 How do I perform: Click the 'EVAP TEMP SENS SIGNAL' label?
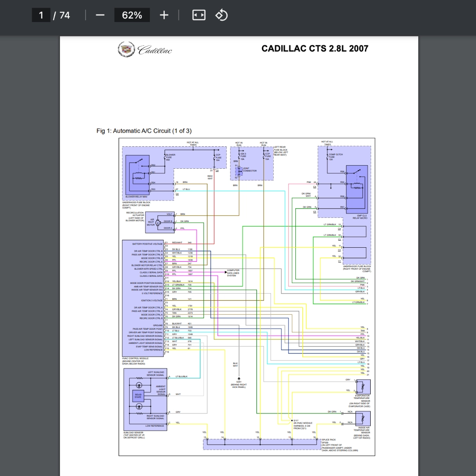coord(149,346)
